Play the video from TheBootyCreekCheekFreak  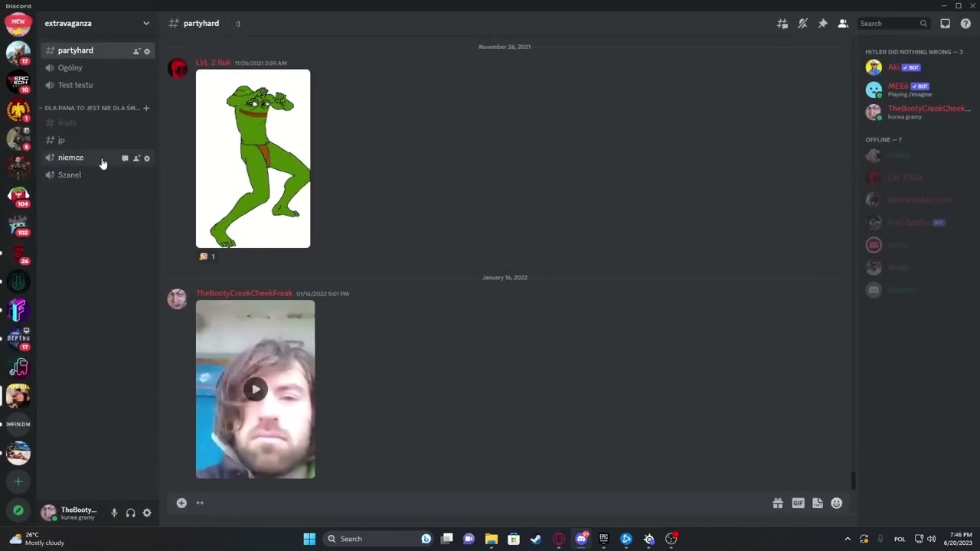point(255,390)
